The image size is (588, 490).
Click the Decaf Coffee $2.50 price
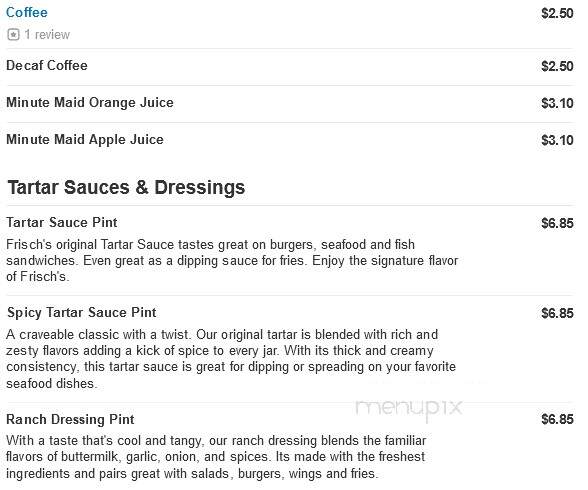click(557, 66)
